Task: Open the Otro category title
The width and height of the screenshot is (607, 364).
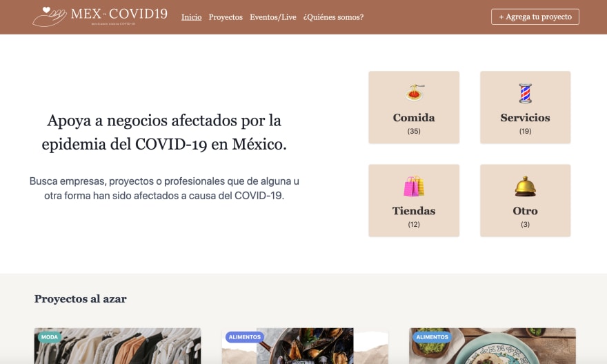Action: click(x=526, y=211)
